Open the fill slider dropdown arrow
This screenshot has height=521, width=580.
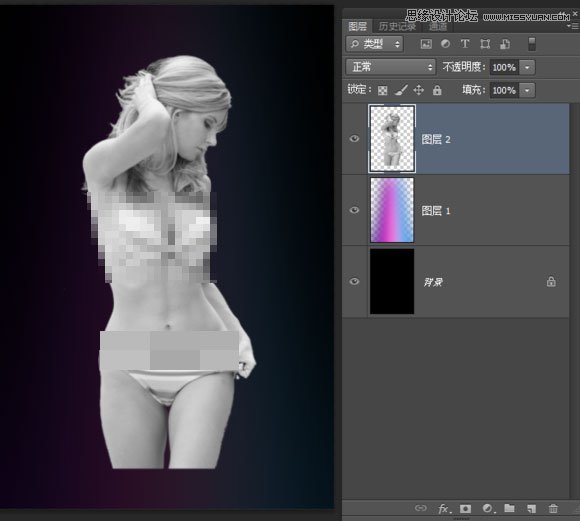[x=527, y=90]
